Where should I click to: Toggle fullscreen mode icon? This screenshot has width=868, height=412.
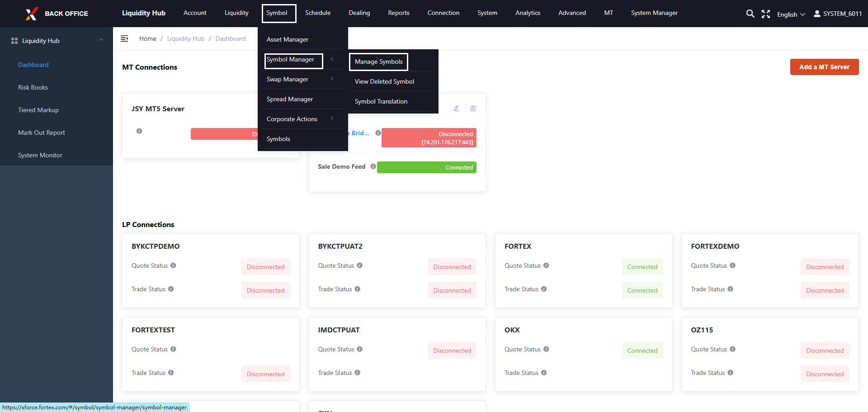pos(765,14)
